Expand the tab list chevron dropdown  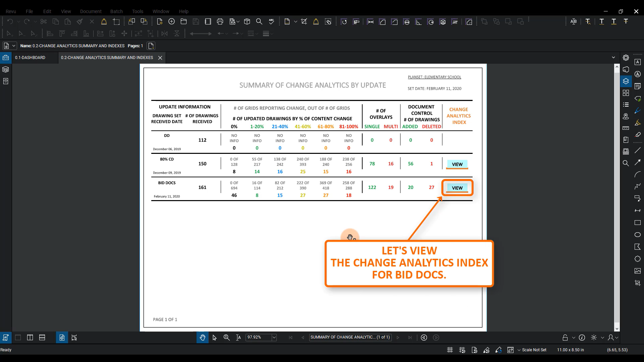click(x=613, y=58)
